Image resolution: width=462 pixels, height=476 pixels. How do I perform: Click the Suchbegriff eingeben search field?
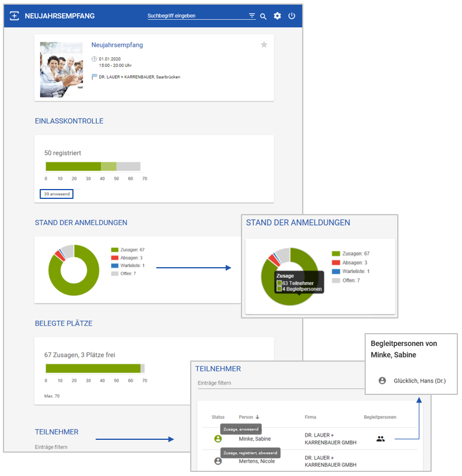[197, 16]
